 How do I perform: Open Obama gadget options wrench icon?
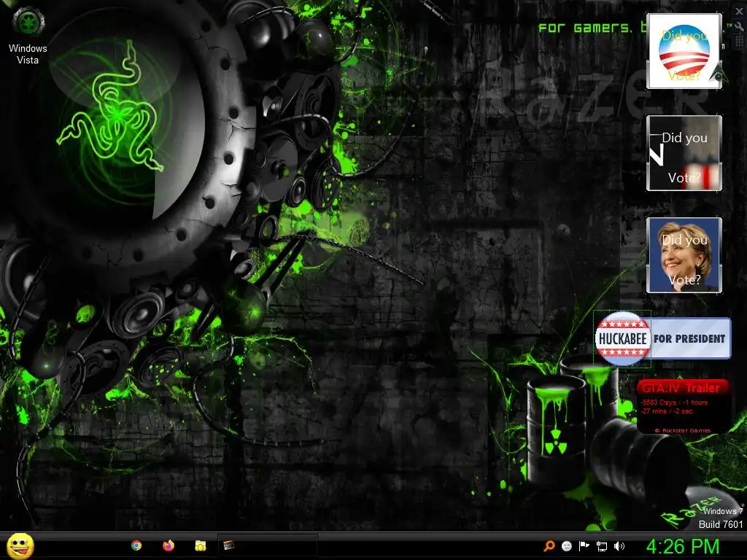739,27
